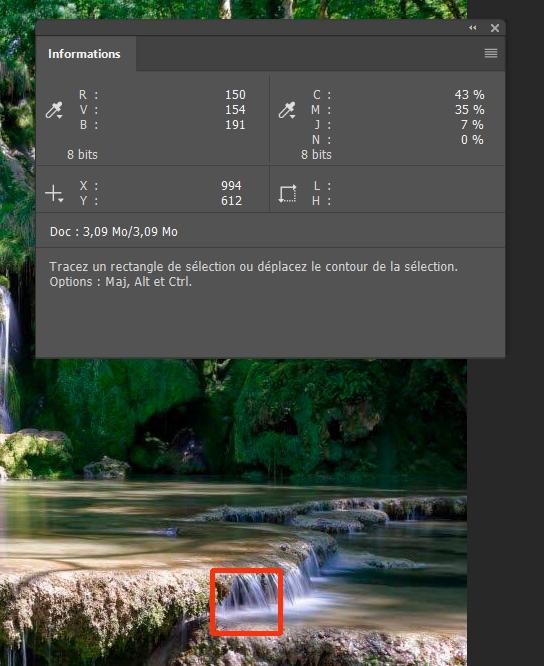Open RGB eyedropper readout options
This screenshot has width=544, height=666.
click(x=54, y=110)
